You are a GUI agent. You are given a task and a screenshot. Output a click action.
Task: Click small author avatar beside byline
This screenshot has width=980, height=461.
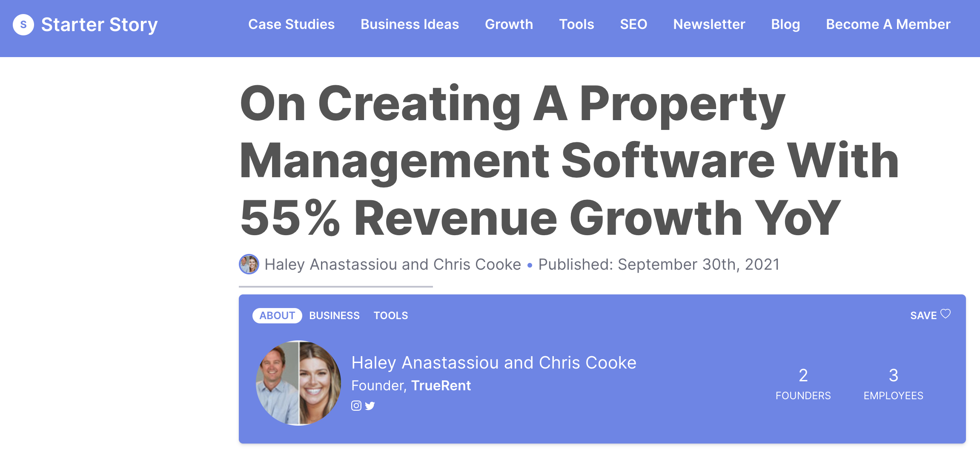click(249, 264)
